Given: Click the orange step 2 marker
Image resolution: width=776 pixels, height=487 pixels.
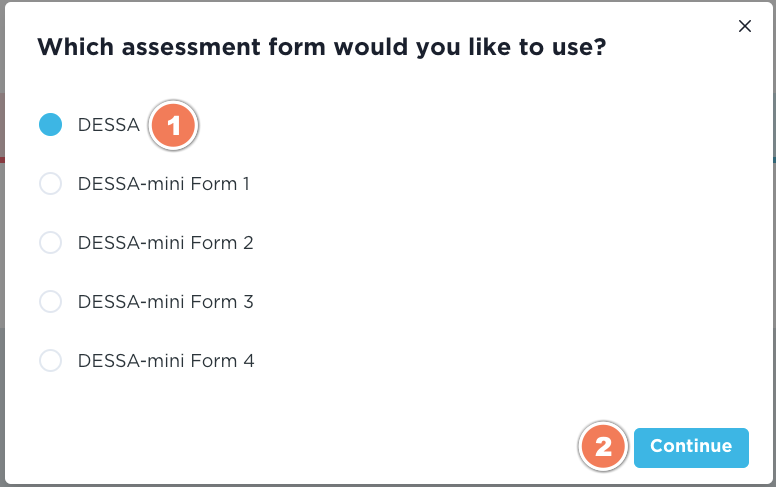Looking at the screenshot, I should pos(604,447).
